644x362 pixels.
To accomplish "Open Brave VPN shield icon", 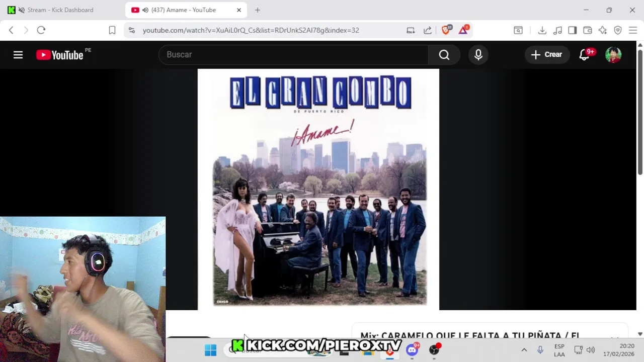I will pos(618,30).
